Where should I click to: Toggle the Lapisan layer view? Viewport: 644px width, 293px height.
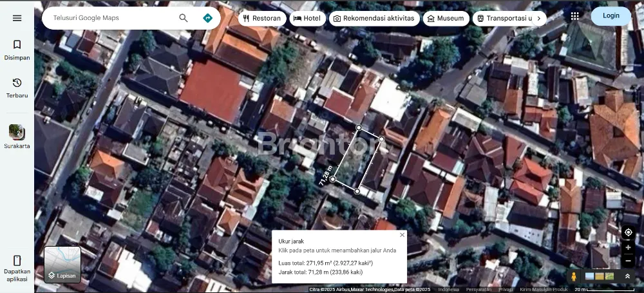62,265
